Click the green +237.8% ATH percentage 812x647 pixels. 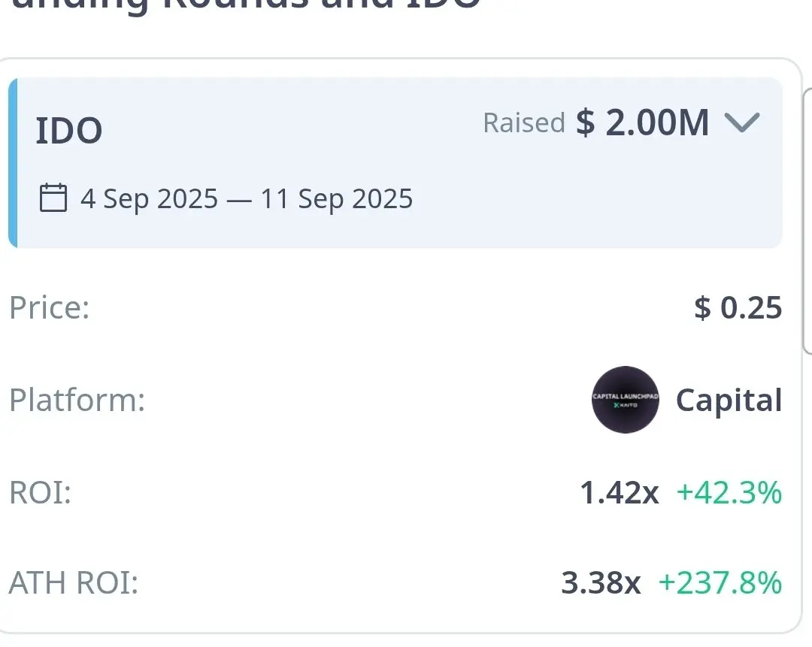(x=720, y=583)
